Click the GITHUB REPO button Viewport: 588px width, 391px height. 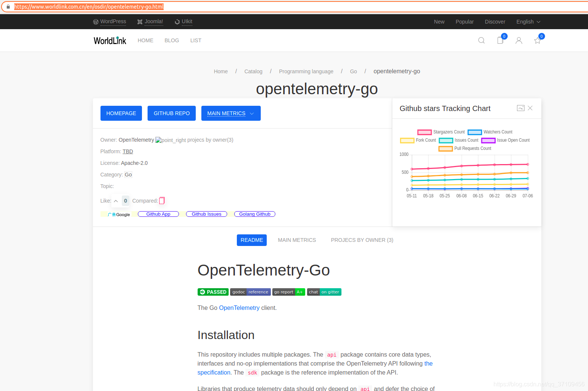(x=172, y=113)
